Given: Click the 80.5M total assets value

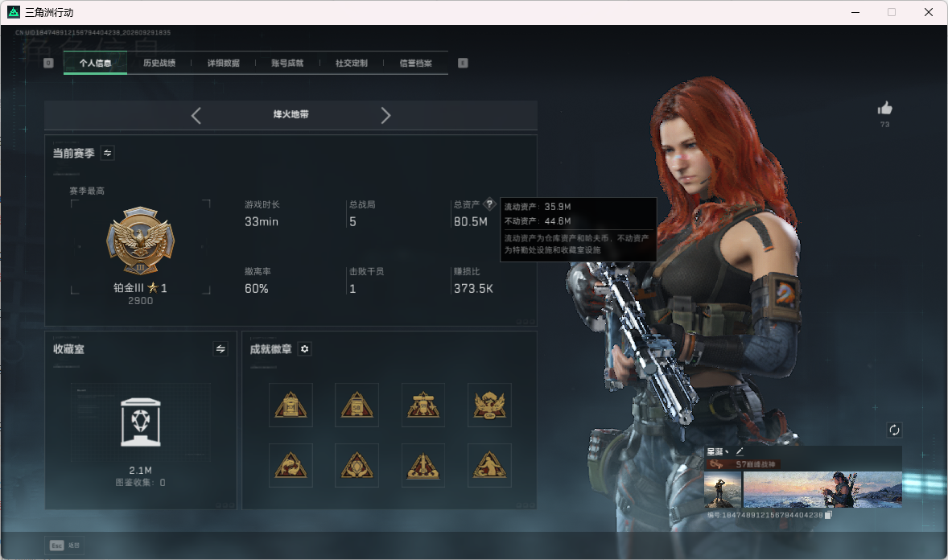Looking at the screenshot, I should [470, 222].
